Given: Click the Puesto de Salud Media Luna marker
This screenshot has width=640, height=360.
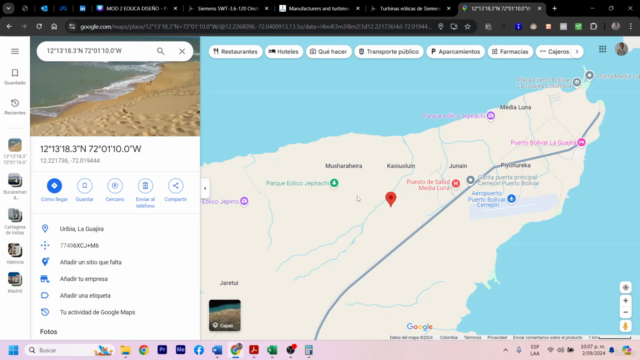Looking at the screenshot, I should [x=456, y=184].
